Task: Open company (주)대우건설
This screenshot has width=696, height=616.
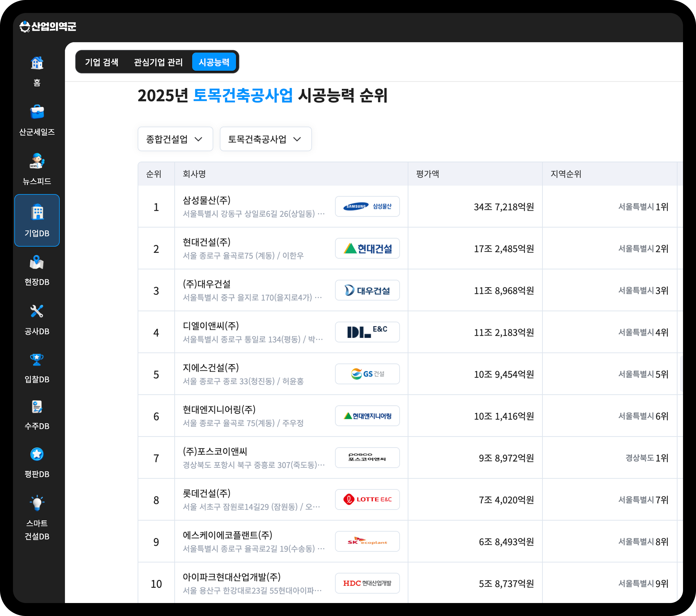Action: click(x=207, y=284)
